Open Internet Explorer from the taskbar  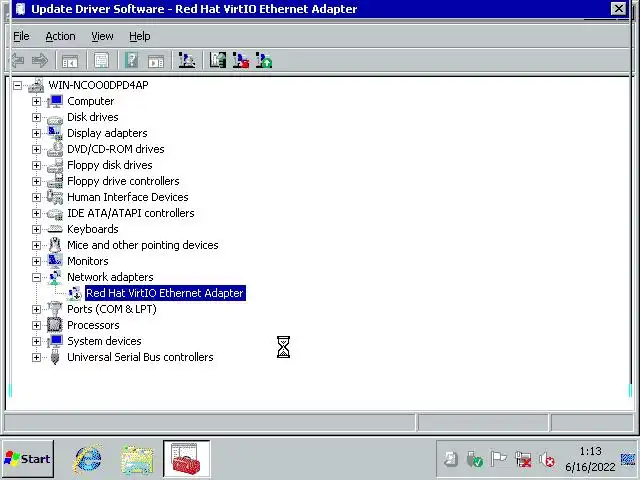coord(88,459)
